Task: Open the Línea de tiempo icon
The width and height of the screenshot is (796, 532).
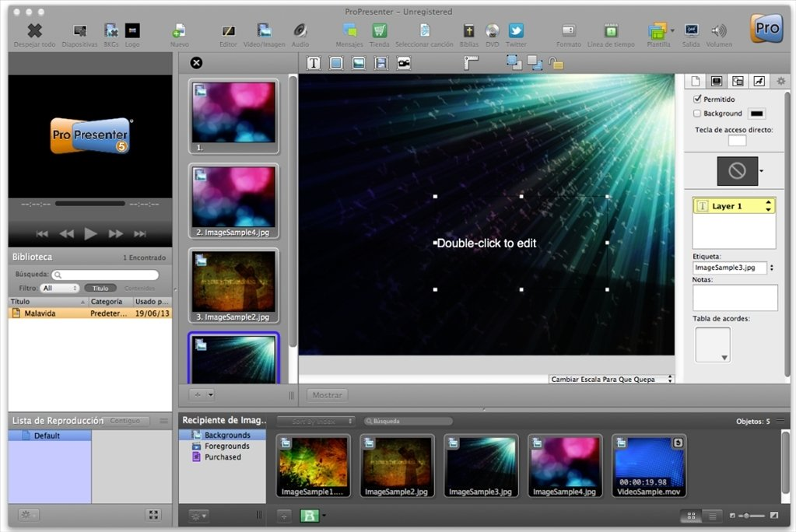Action: [x=611, y=31]
